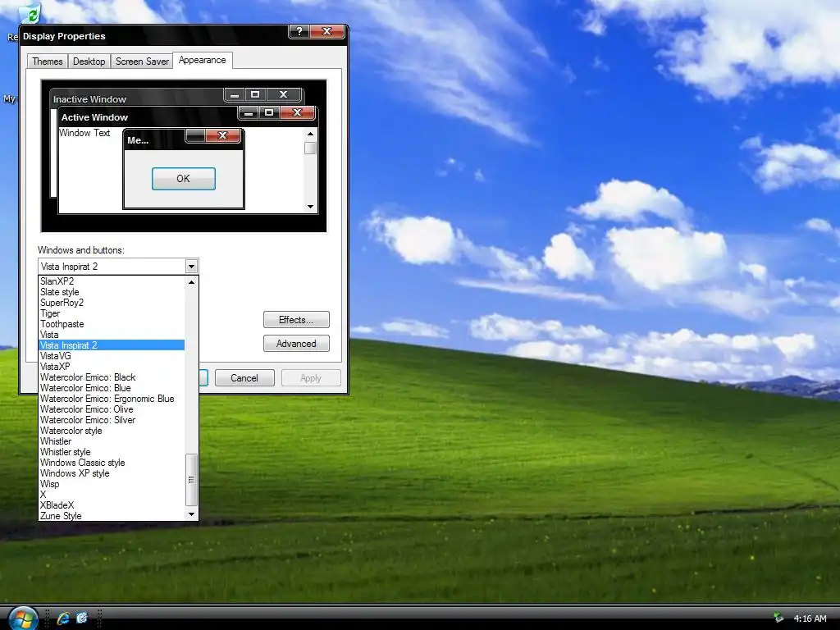Click the style list scroll-down arrow
The image size is (840, 630).
(x=191, y=514)
